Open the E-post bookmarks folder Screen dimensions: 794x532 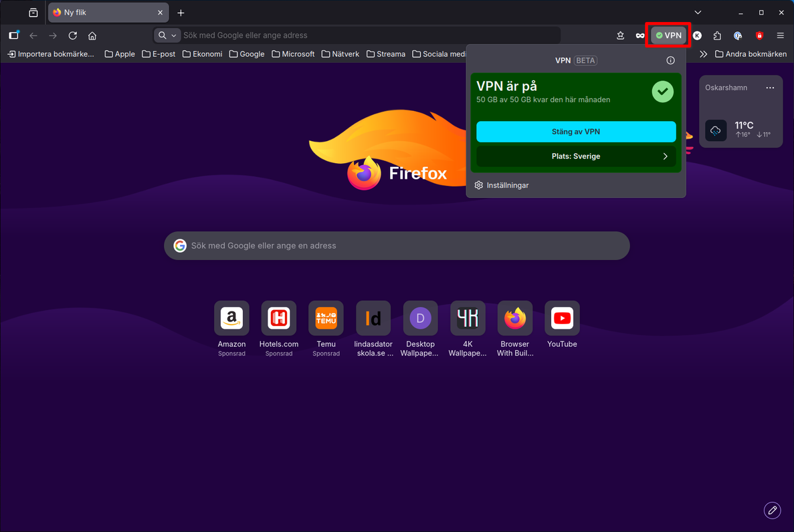(159, 53)
